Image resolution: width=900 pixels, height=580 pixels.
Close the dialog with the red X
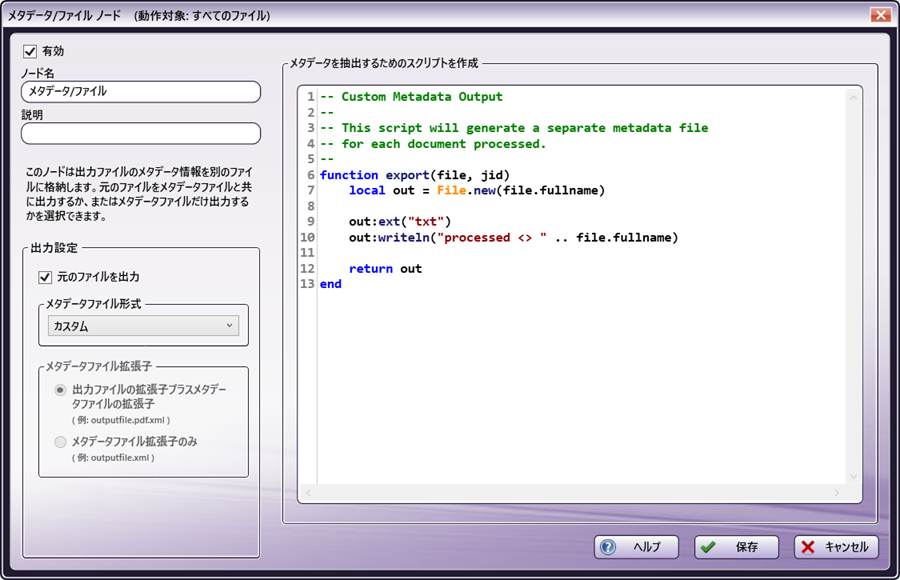pos(880,14)
